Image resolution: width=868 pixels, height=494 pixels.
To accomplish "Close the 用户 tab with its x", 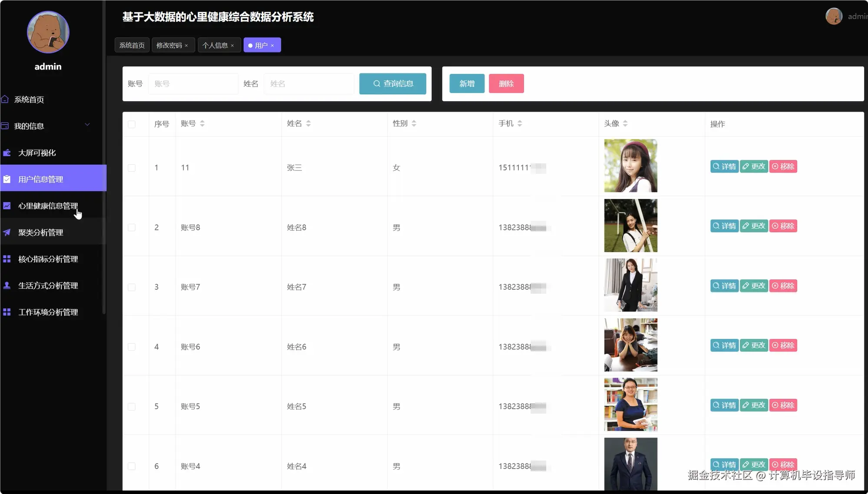I will tap(272, 46).
